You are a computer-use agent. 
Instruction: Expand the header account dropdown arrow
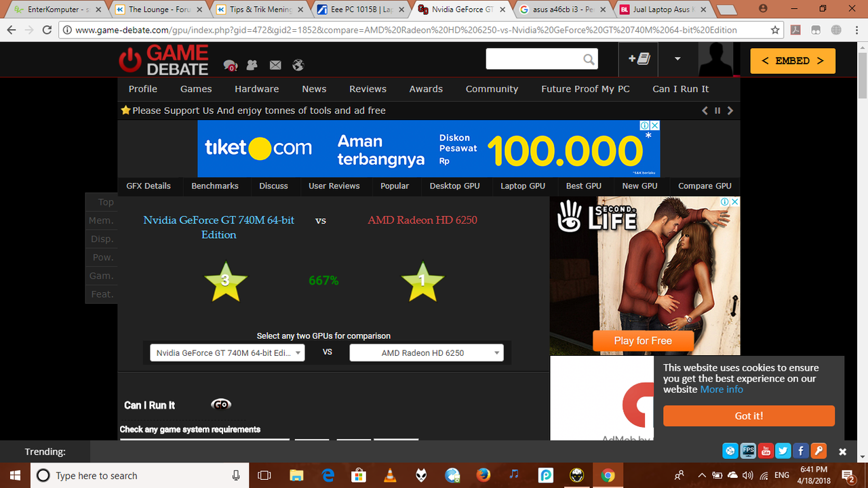[x=677, y=59]
